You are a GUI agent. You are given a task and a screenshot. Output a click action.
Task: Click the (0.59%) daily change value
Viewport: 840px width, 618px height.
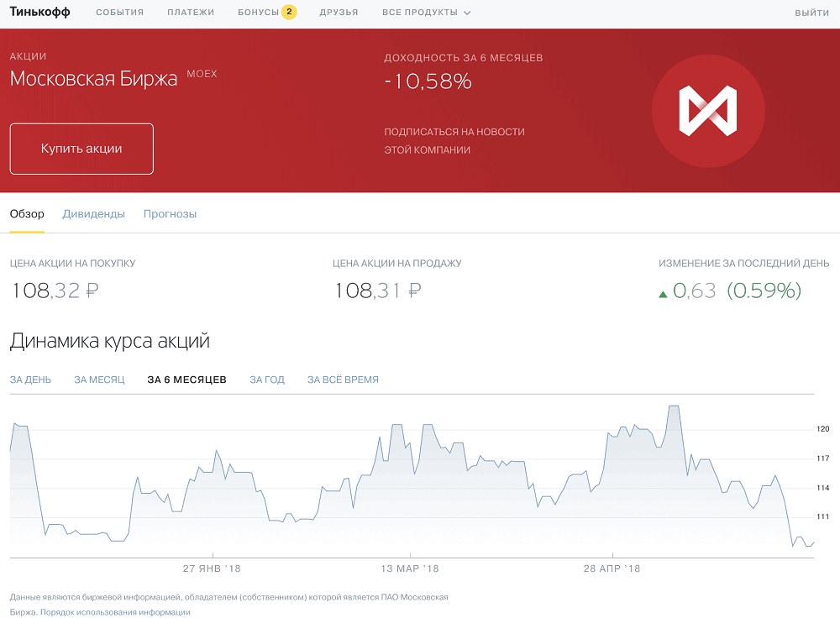[x=764, y=291]
